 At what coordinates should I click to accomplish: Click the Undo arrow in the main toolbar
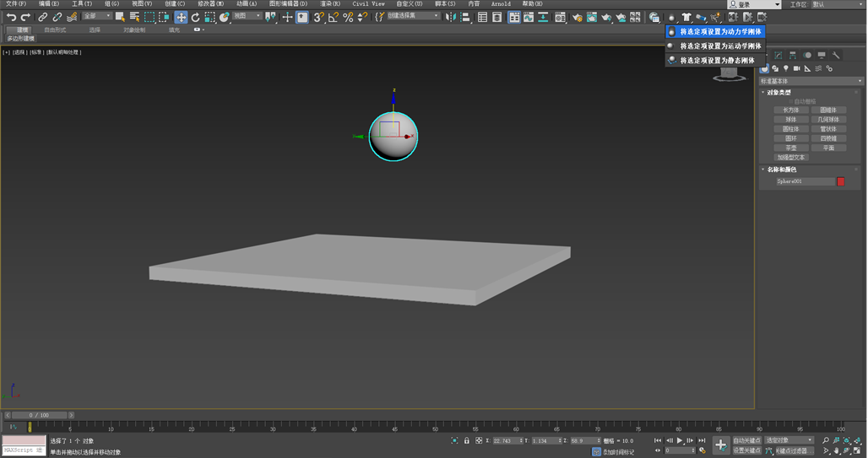click(x=11, y=17)
